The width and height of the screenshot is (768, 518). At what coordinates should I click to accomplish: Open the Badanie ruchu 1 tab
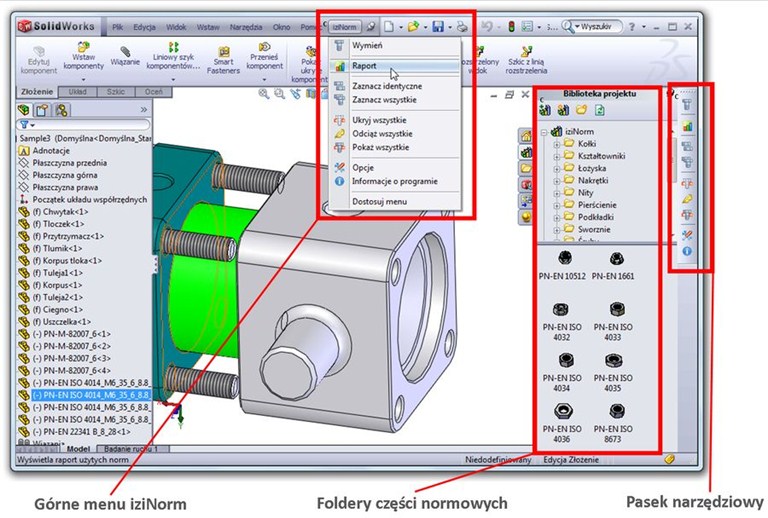(x=131, y=448)
